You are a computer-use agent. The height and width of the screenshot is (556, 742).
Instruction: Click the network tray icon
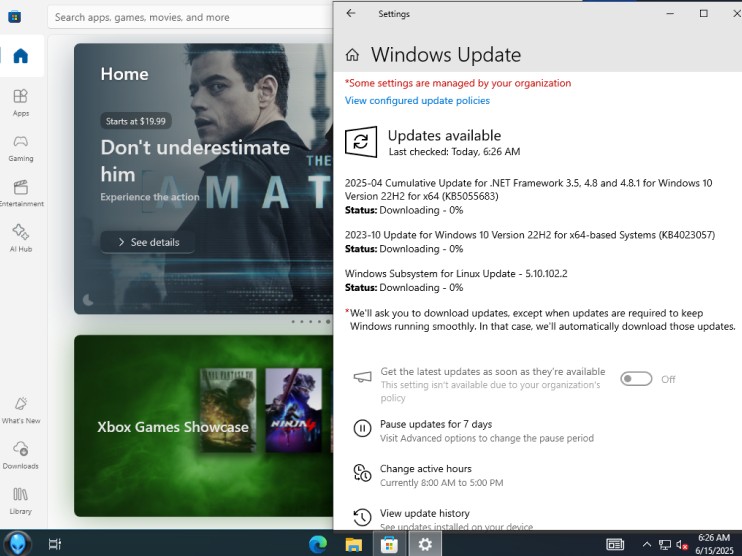[665, 545]
